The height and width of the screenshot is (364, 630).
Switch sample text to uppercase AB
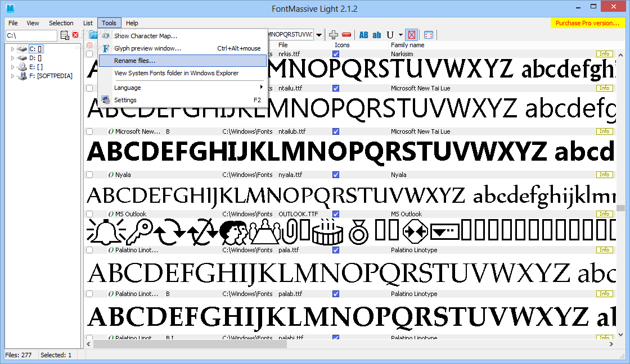pyautogui.click(x=363, y=35)
